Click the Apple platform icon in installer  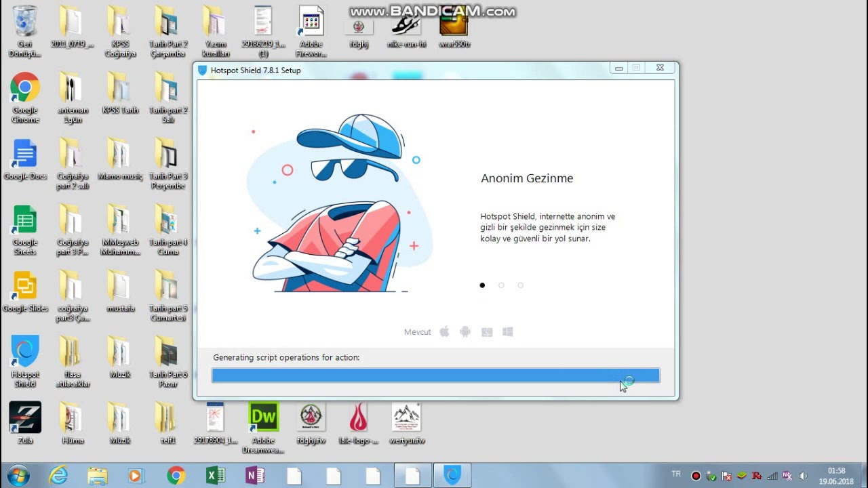(x=445, y=331)
